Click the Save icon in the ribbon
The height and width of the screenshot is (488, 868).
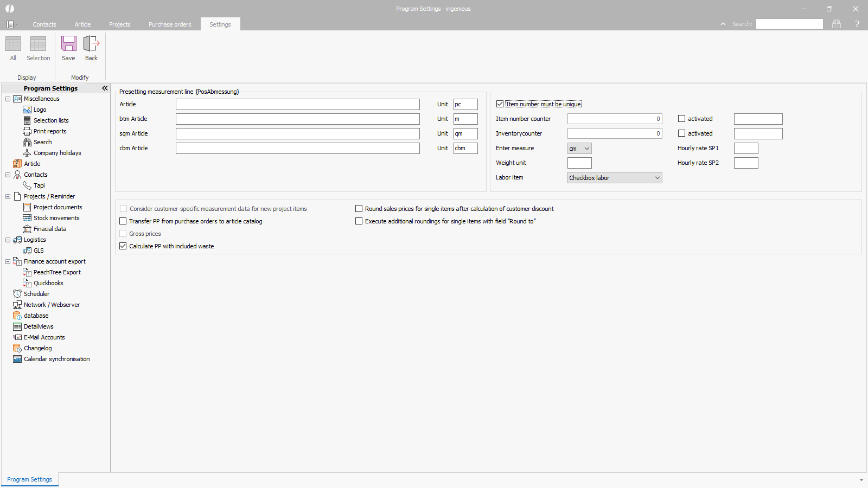pyautogui.click(x=68, y=48)
